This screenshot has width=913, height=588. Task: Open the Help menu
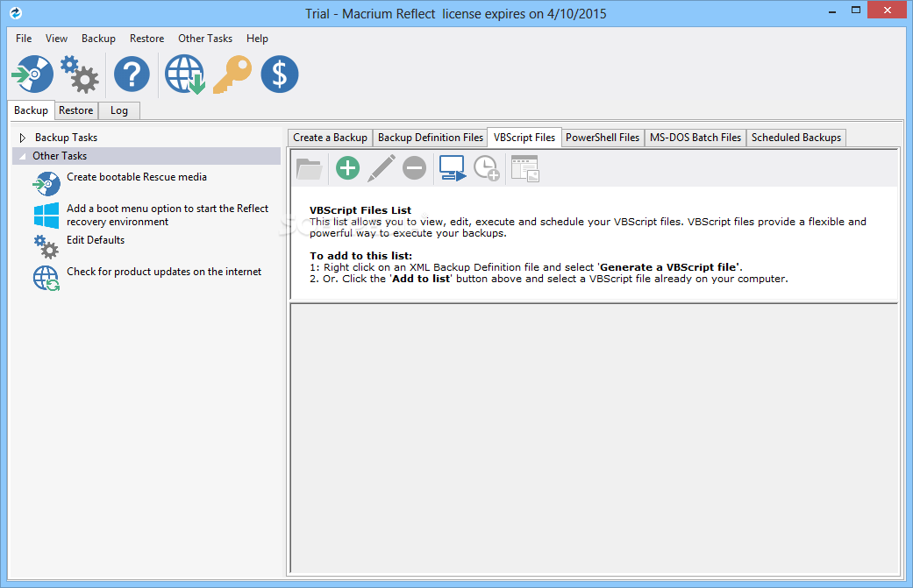click(257, 39)
